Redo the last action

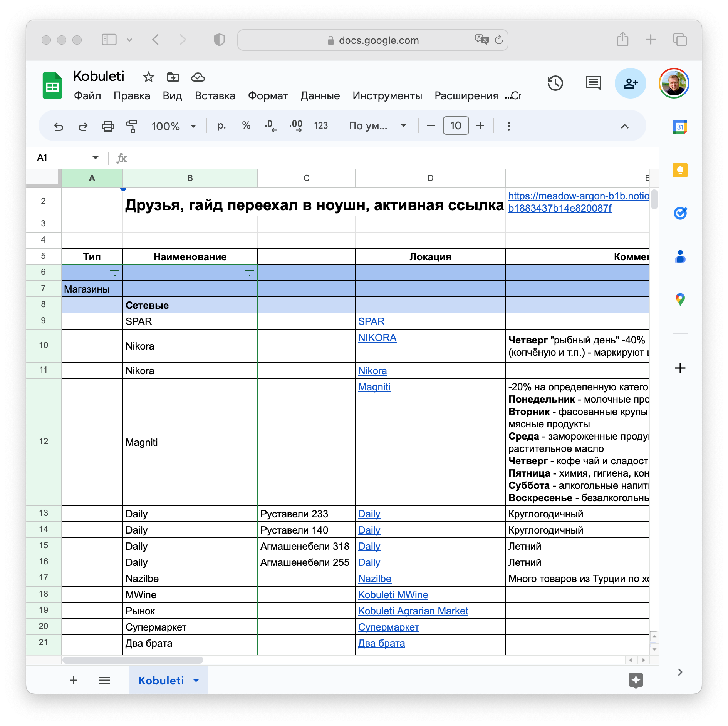(x=83, y=126)
